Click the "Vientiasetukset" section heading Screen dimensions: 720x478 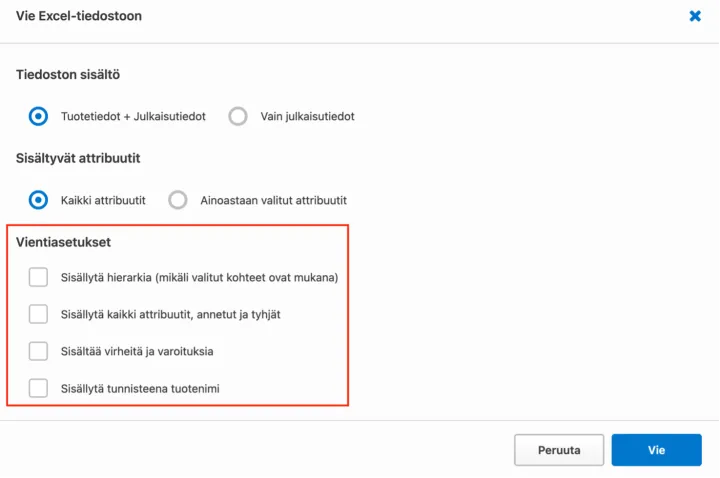[62, 242]
